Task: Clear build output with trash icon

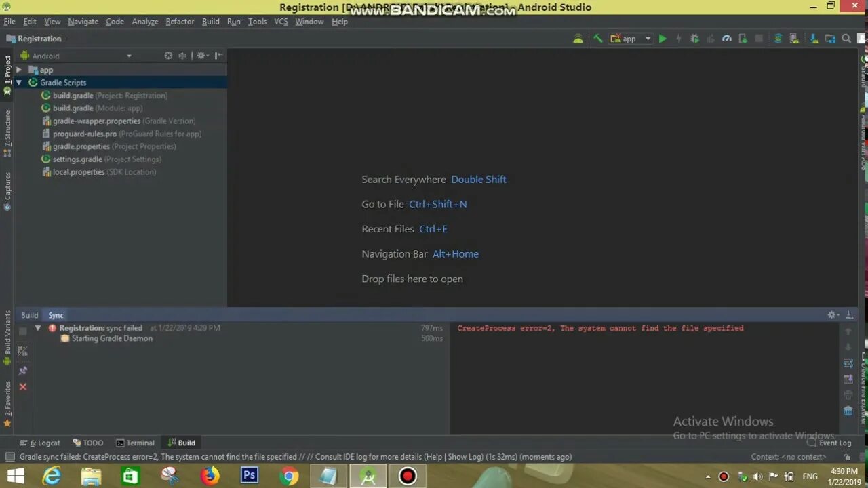Action: coord(848,411)
